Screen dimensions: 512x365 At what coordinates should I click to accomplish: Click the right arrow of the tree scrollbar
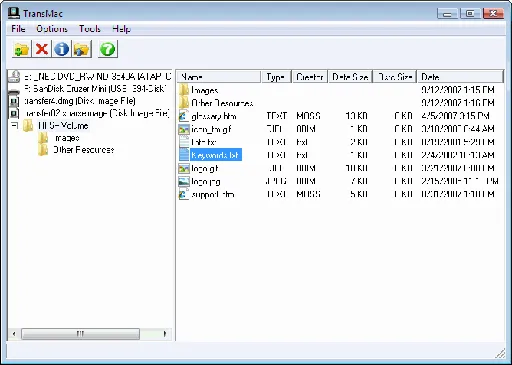(x=165, y=334)
